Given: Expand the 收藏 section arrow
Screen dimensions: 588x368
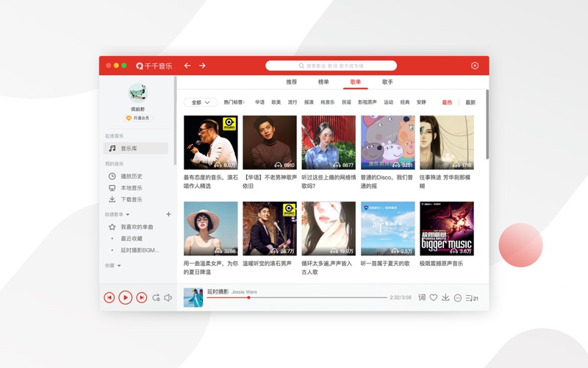Looking at the screenshot, I should [119, 266].
